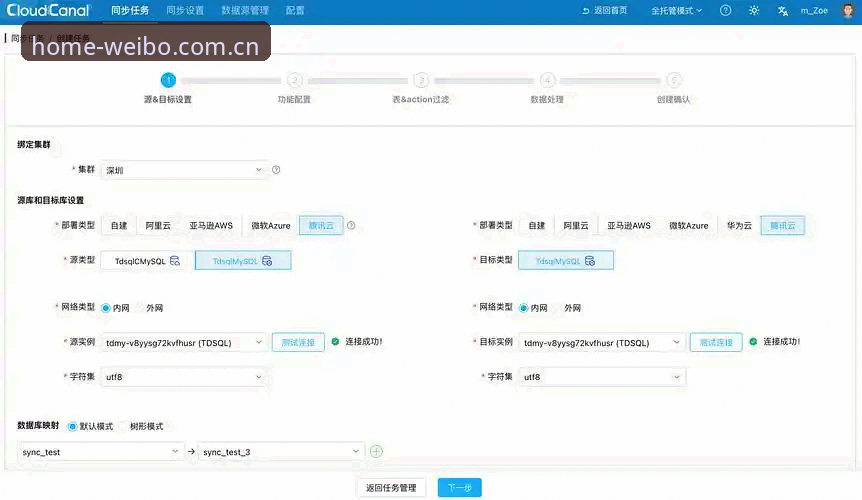Open the help question mark icon in header
The width and height of the screenshot is (862, 500).
pyautogui.click(x=725, y=10)
